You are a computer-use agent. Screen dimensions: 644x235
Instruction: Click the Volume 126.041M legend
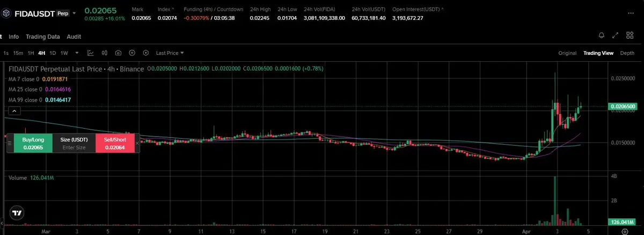tap(30, 177)
